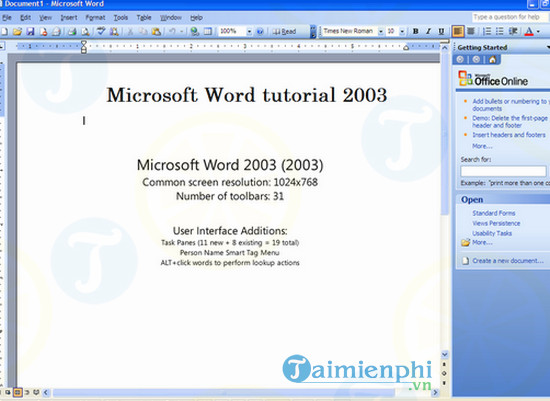Click the task pane Back arrow
The width and height of the screenshot is (550, 401).
460,60
